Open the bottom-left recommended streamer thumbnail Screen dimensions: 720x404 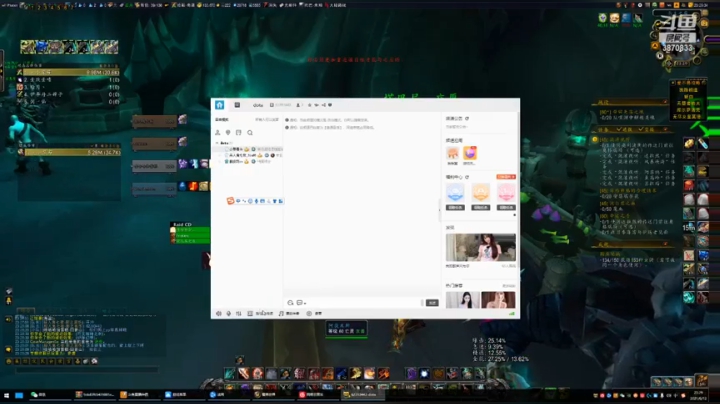click(x=462, y=300)
